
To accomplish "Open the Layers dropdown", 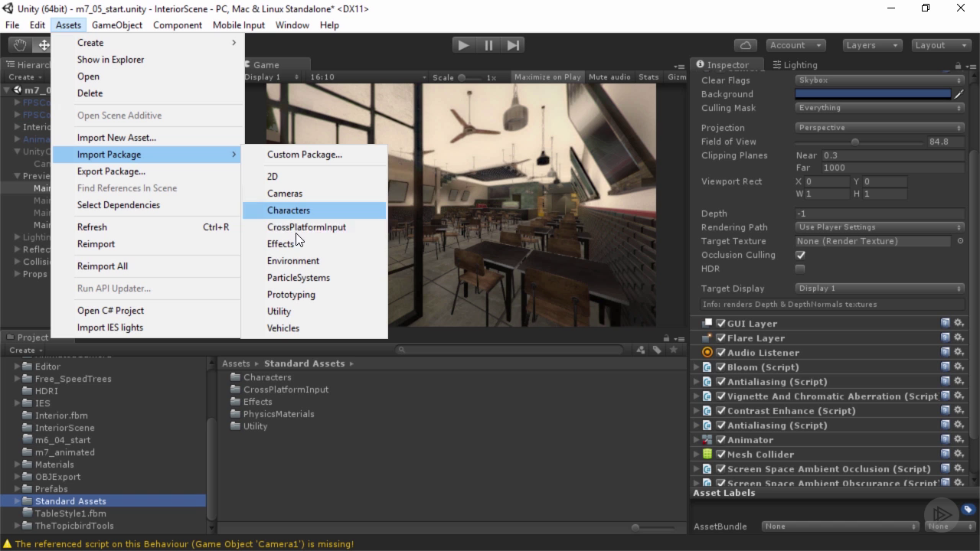I will [x=872, y=45].
